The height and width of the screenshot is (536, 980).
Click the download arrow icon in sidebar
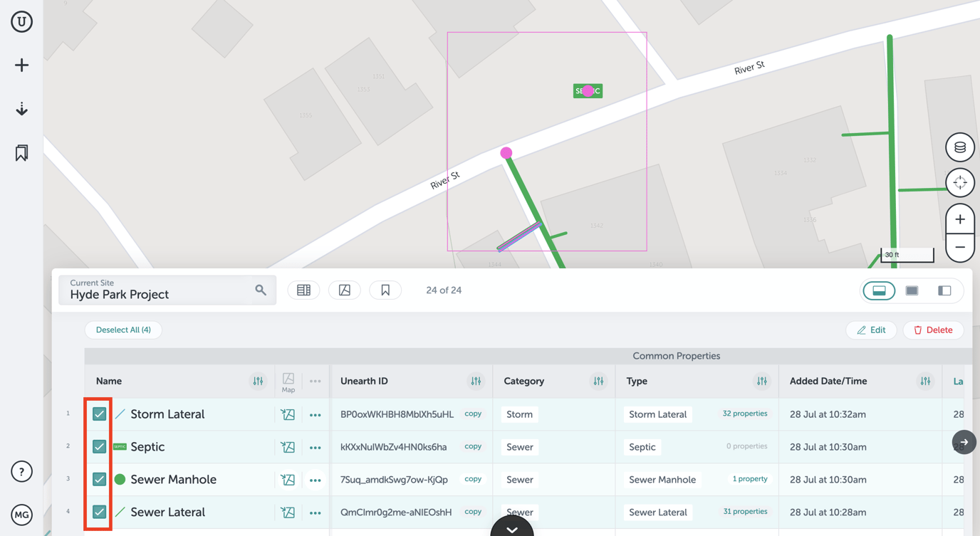pos(21,109)
